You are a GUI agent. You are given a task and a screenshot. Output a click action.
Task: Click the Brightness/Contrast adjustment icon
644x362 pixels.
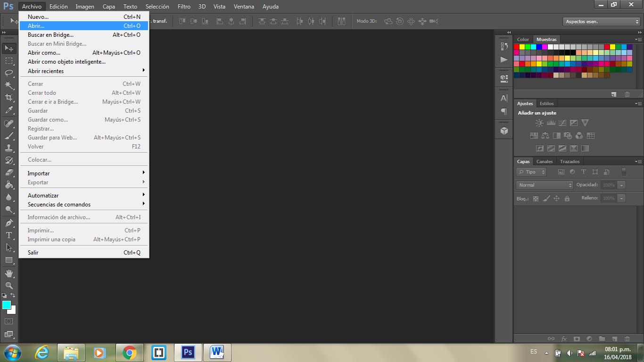539,123
